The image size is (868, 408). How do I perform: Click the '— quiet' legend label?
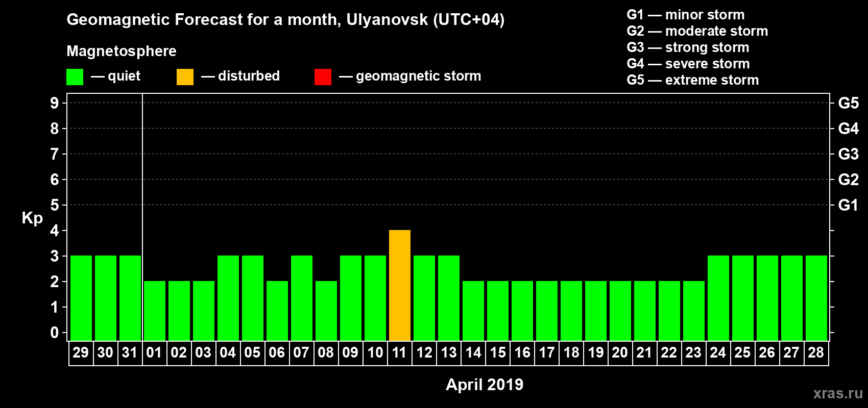[x=115, y=76]
